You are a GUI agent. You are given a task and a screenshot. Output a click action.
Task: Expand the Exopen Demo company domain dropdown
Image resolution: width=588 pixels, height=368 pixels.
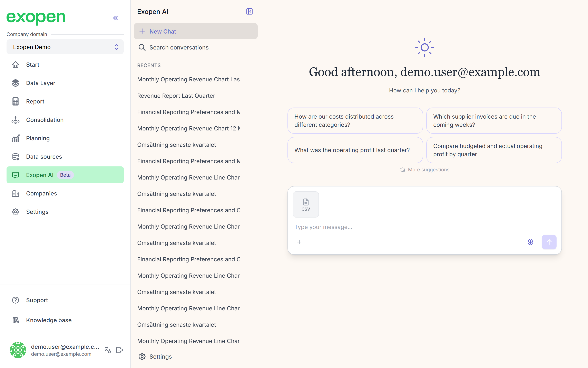(65, 47)
